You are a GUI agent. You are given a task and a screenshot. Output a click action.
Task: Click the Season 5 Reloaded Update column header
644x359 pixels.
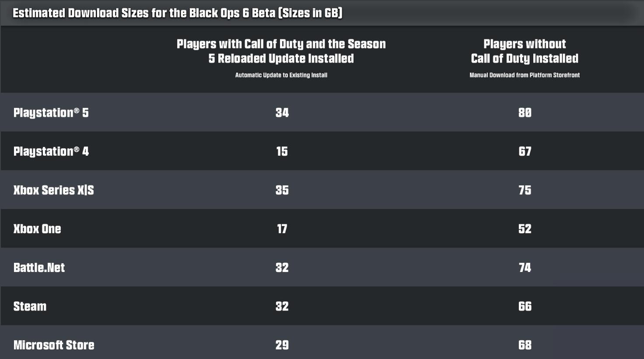281,51
